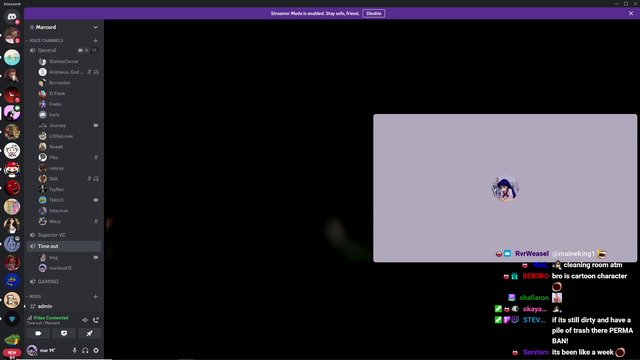This screenshot has width=640, height=360.
Task: Toggle noise suppression in voice panel
Action: click(x=85, y=320)
